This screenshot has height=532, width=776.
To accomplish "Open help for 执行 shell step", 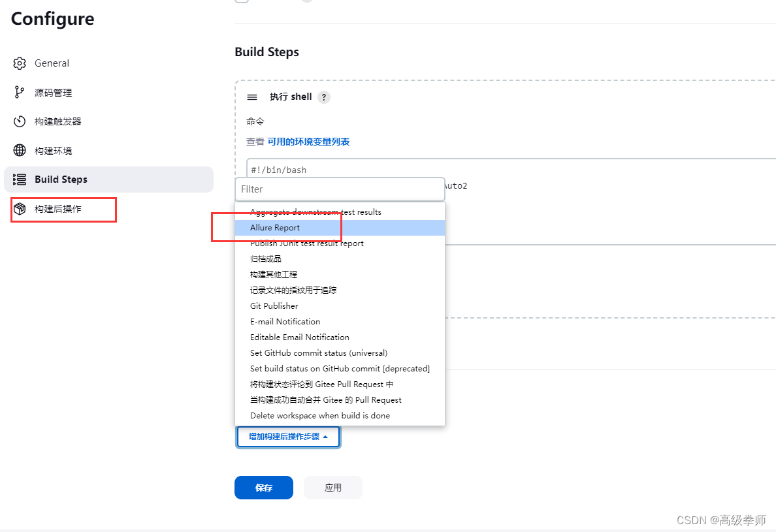I will click(x=324, y=97).
